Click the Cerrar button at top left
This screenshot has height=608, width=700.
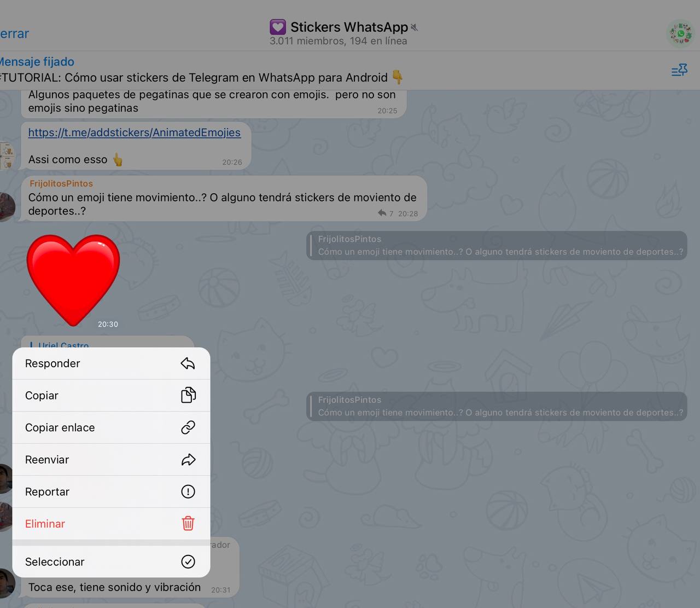14,33
